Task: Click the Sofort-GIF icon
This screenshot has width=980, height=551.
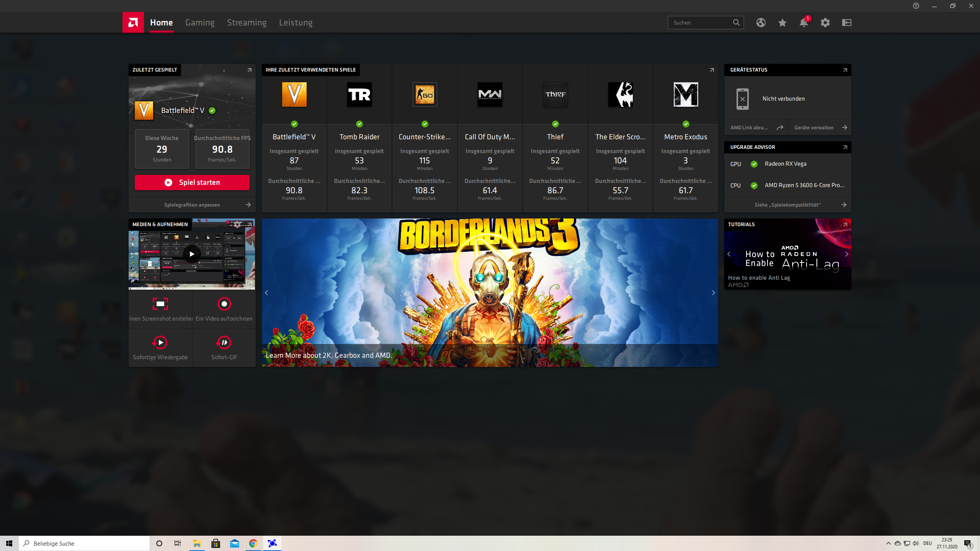Action: pos(224,342)
